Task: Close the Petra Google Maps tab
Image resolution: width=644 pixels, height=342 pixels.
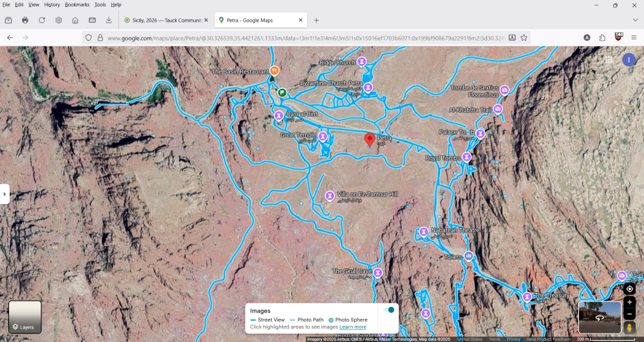Action: click(x=301, y=20)
